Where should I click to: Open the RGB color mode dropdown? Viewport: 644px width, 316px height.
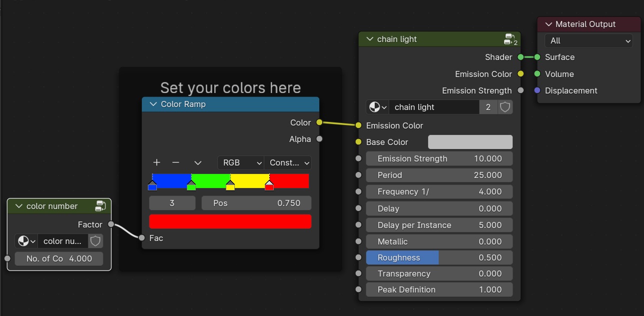pos(241,162)
